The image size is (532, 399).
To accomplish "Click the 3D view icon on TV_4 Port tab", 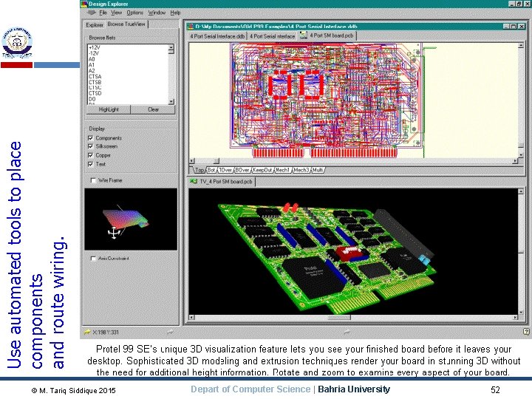I will click(x=194, y=182).
